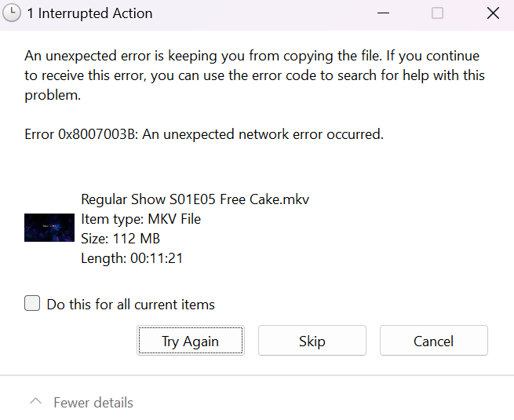Click the Error 0x8007003B message line
This screenshot has height=420, width=514.
(x=204, y=134)
